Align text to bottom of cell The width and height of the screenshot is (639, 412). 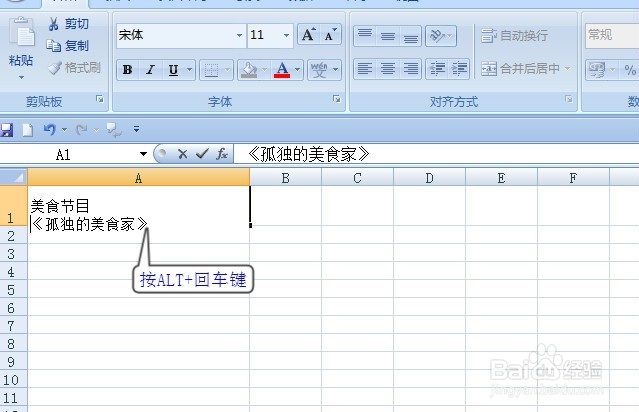click(x=410, y=36)
